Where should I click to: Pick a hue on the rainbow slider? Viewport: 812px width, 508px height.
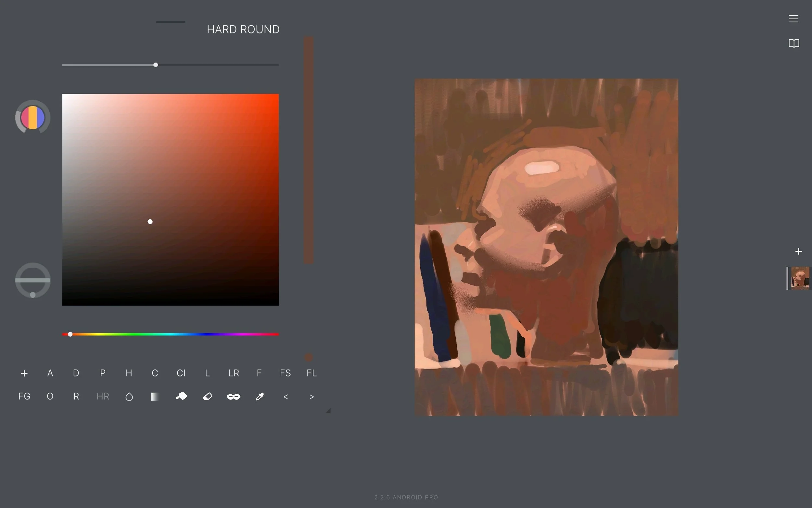pos(170,334)
